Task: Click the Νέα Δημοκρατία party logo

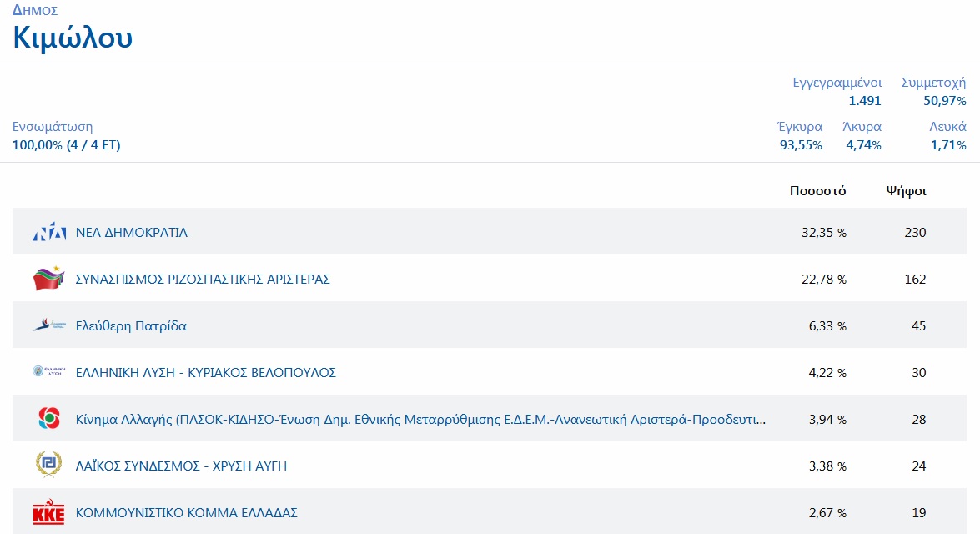Action: [x=48, y=233]
